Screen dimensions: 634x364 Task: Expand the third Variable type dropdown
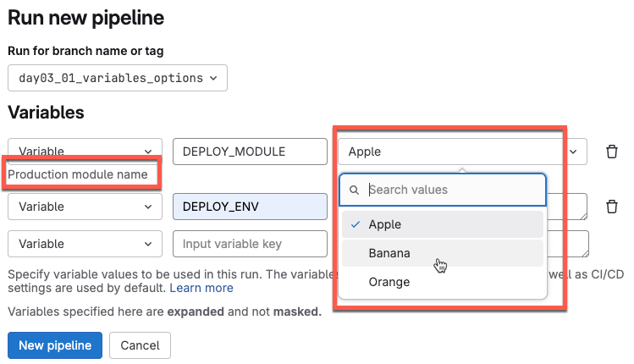tap(85, 244)
